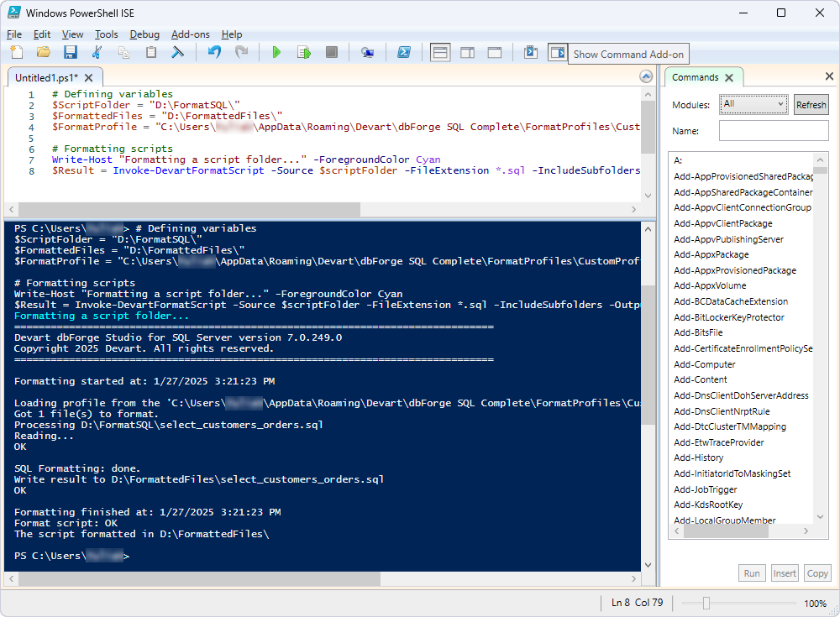Undo the last edit with the undo arrow
The height and width of the screenshot is (617, 840).
pos(214,53)
